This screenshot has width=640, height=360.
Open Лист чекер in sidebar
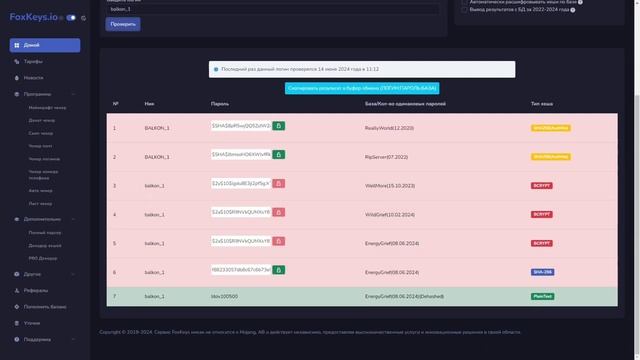click(x=40, y=203)
